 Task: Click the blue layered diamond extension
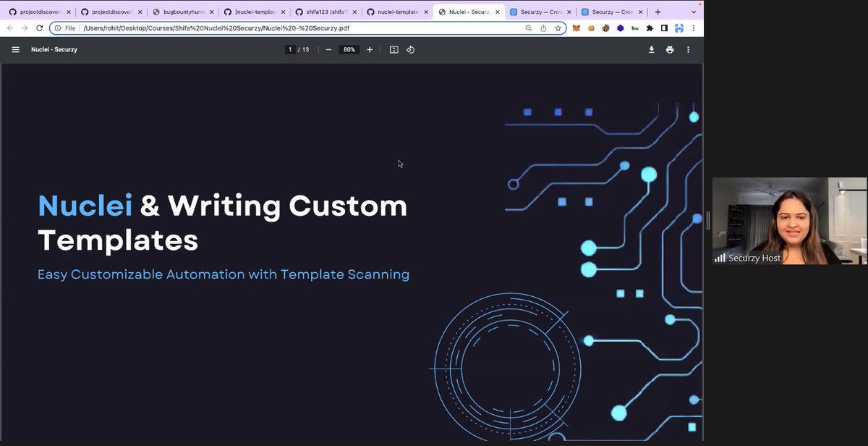tap(620, 28)
